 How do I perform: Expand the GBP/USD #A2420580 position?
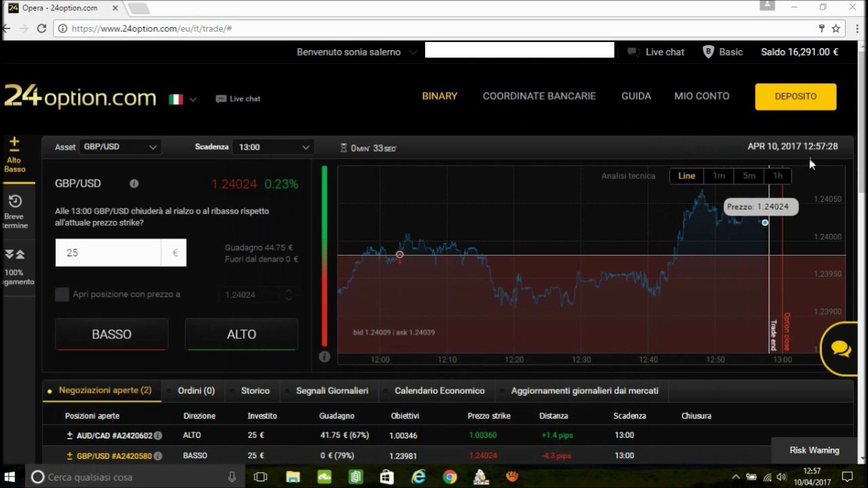69,455
